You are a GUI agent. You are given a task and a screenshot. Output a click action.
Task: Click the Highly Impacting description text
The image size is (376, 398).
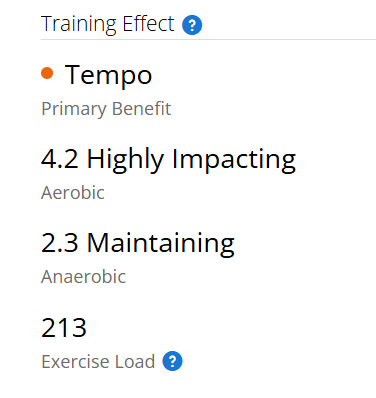coord(191,160)
